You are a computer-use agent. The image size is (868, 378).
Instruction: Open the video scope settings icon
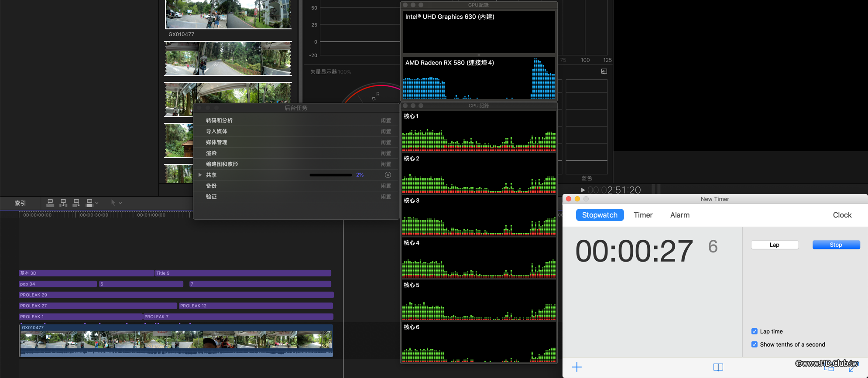tap(604, 72)
